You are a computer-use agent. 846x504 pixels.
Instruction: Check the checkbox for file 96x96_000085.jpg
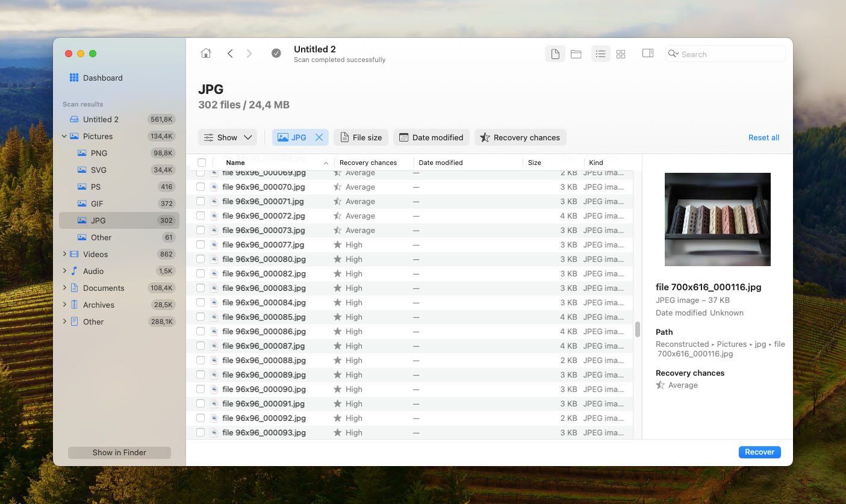point(201,317)
